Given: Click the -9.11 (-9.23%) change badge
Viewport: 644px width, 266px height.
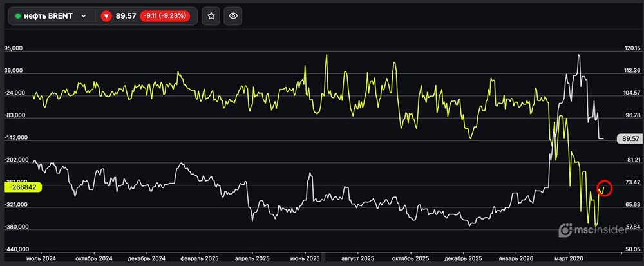Looking at the screenshot, I should click(165, 16).
